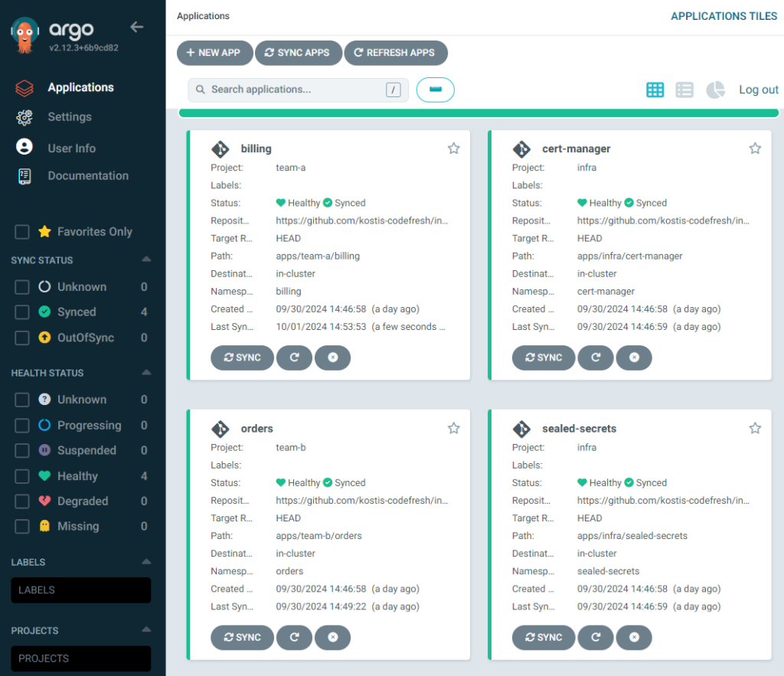Sync the billing application
The height and width of the screenshot is (676, 784).
[243, 358]
